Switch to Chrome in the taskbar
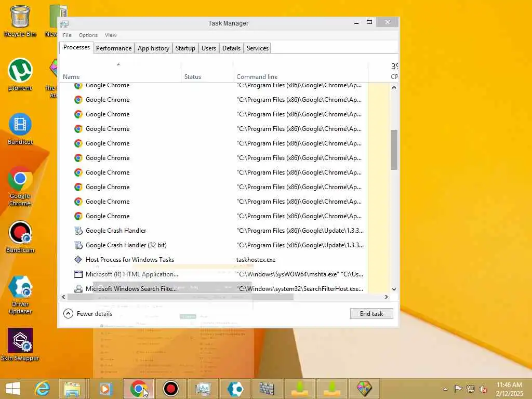The width and height of the screenshot is (532, 399). pyautogui.click(x=138, y=389)
